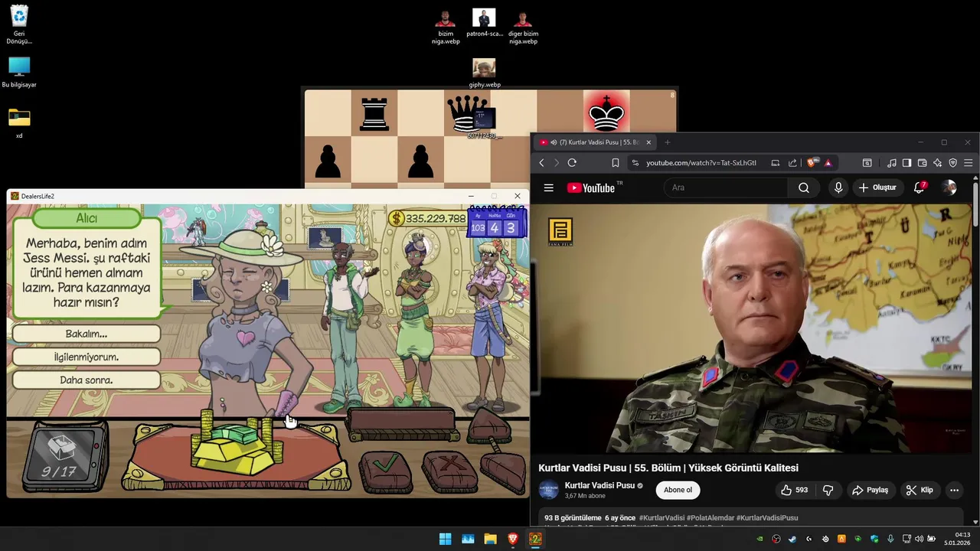Bookmark this page in the browser

click(x=615, y=163)
